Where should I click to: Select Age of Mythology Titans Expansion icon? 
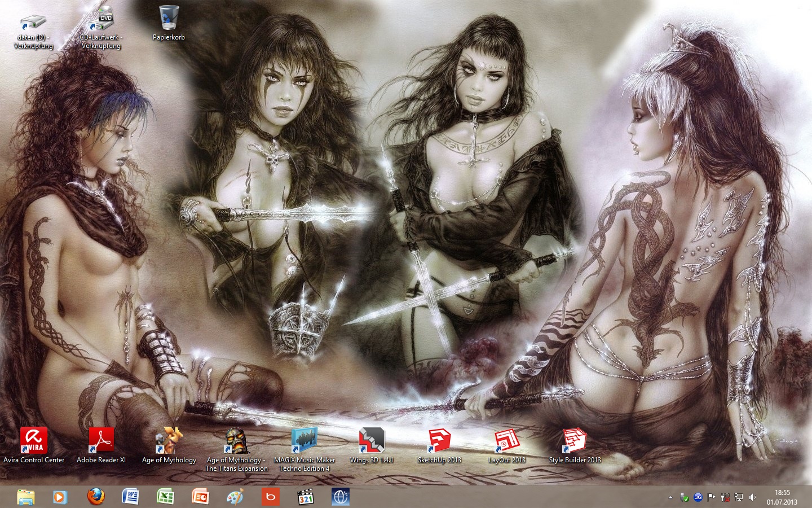click(237, 441)
